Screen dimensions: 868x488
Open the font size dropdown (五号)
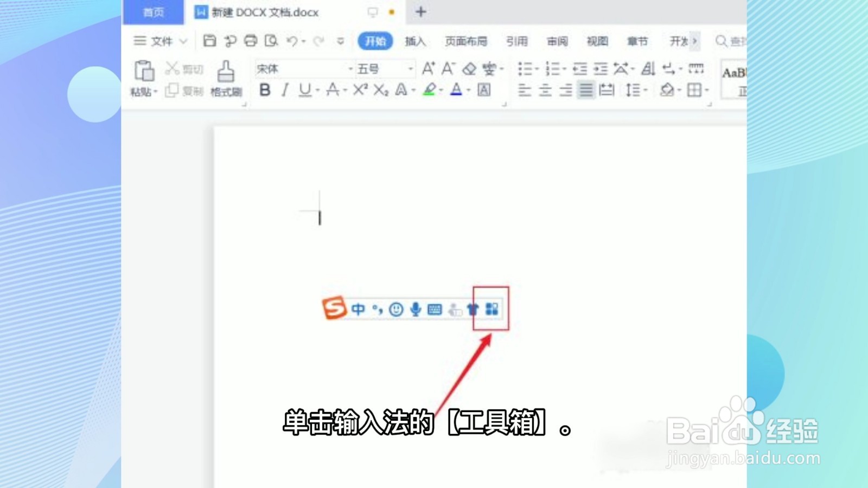[x=411, y=69]
